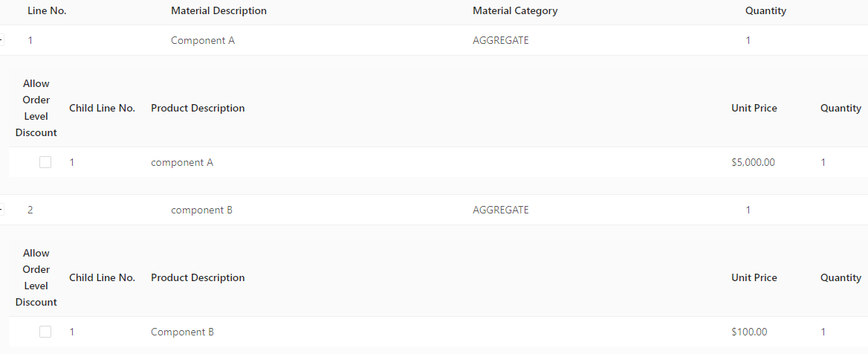Viewport: 868px width, 354px height.
Task: Click the first Unit Price header
Action: pyautogui.click(x=754, y=108)
